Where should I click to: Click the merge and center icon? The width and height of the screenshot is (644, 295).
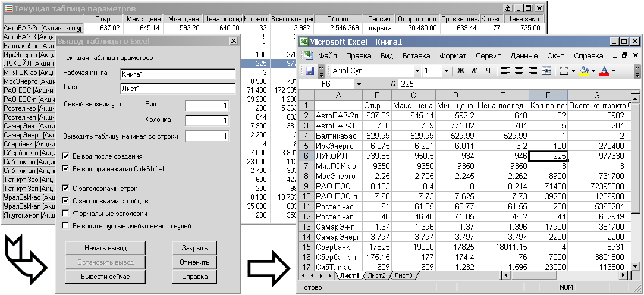click(546, 71)
